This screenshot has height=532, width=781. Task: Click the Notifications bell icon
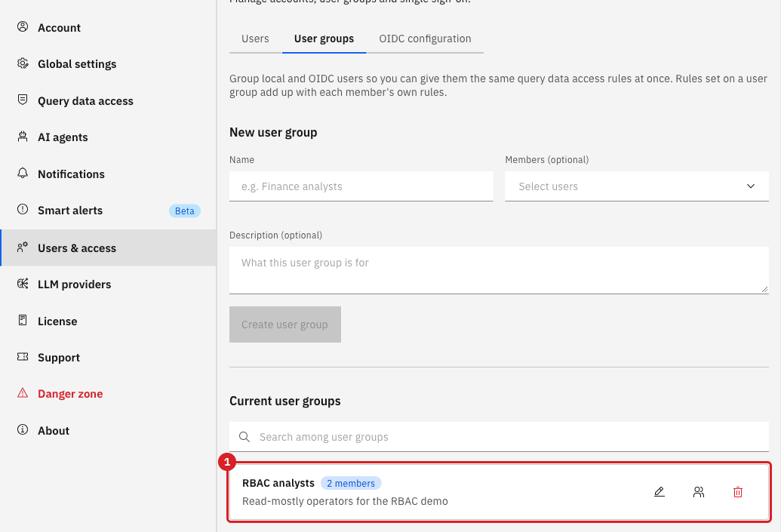[x=23, y=173]
